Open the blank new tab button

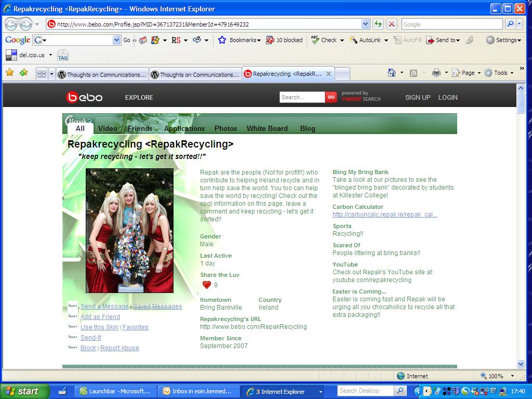coord(342,74)
